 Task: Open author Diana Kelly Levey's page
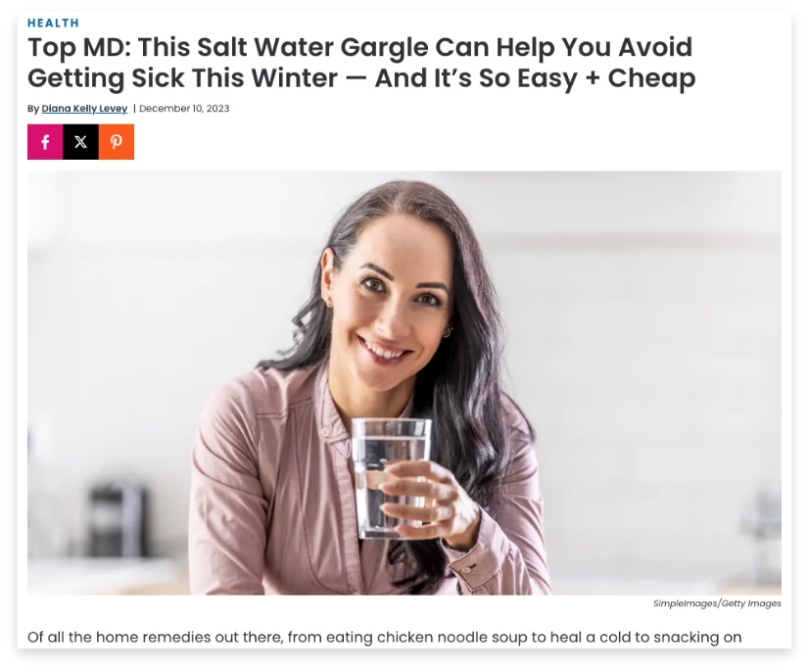point(84,109)
